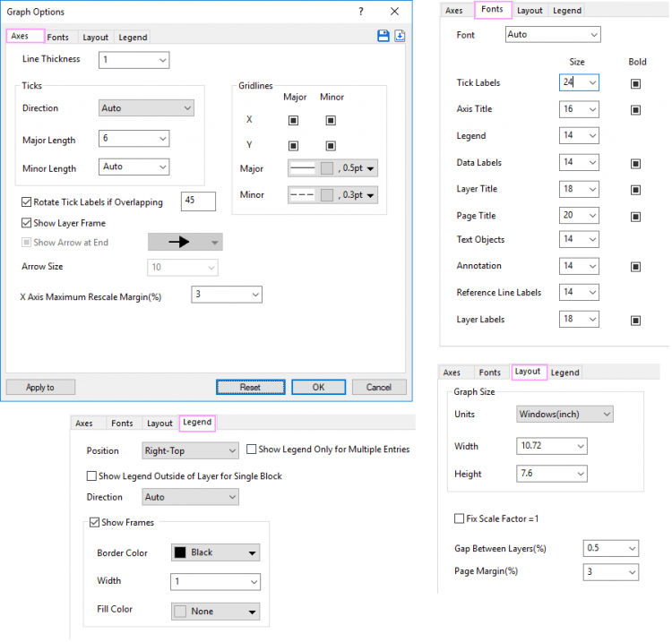The image size is (672, 642).
Task: Click the rotate angle field showing 45
Action: (x=198, y=201)
